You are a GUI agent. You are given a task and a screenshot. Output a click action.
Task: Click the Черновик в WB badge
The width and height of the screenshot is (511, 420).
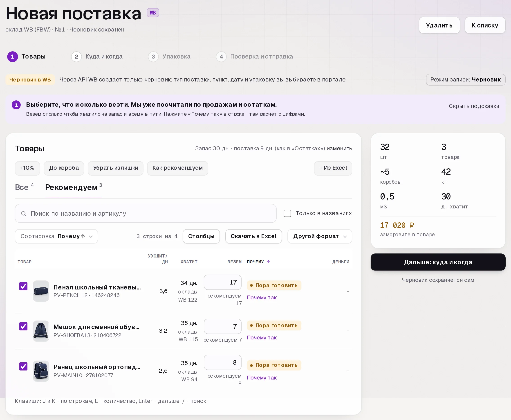[30, 80]
